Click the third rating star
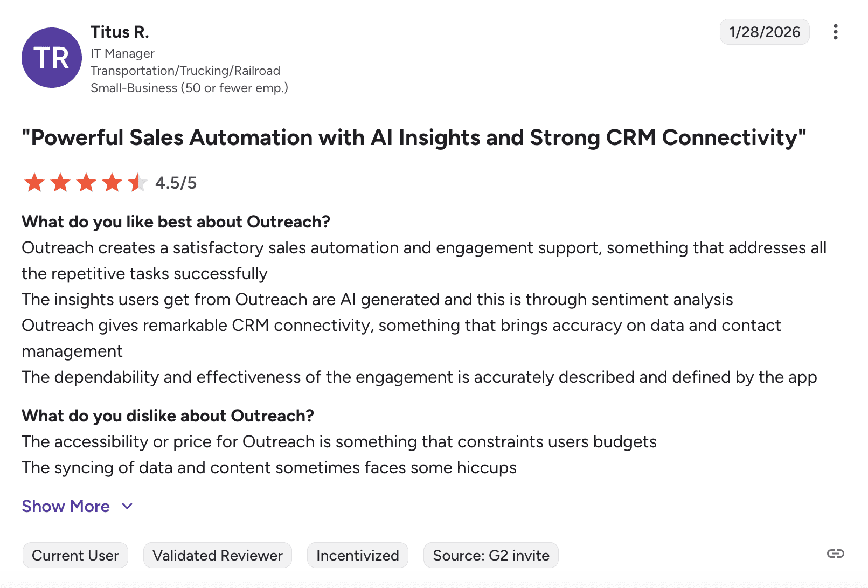 point(86,183)
